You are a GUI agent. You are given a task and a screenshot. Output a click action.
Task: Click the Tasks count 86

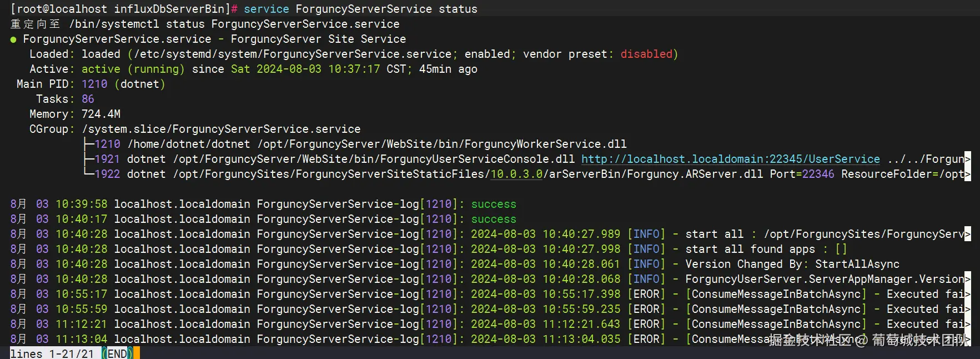click(x=88, y=99)
